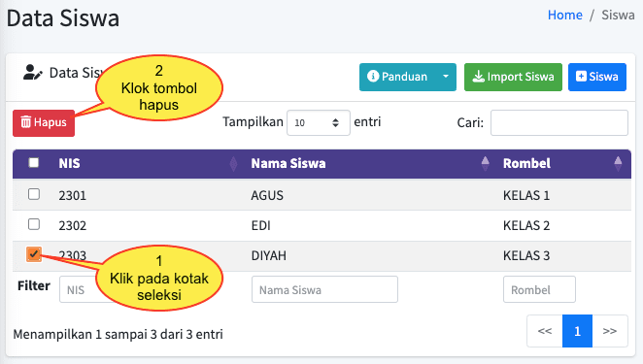Click the Siswa breadcrumb text
Screen dimensions: 643x364
[x=618, y=16]
